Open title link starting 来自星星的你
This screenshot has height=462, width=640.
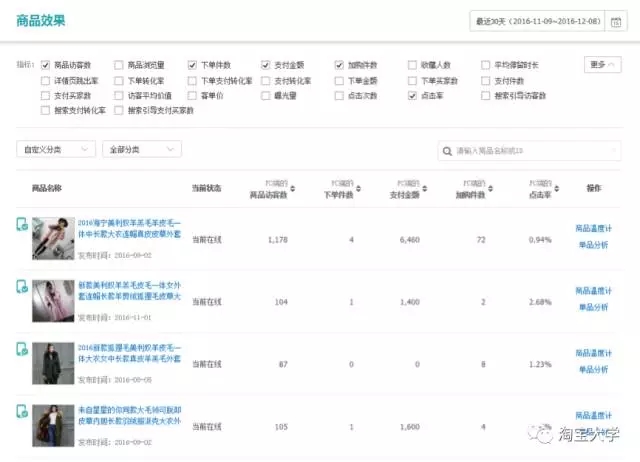(129, 415)
